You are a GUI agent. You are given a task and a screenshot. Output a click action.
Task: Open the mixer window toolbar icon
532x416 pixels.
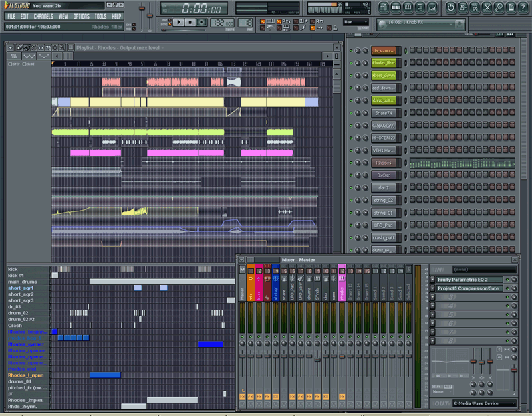(x=432, y=7)
